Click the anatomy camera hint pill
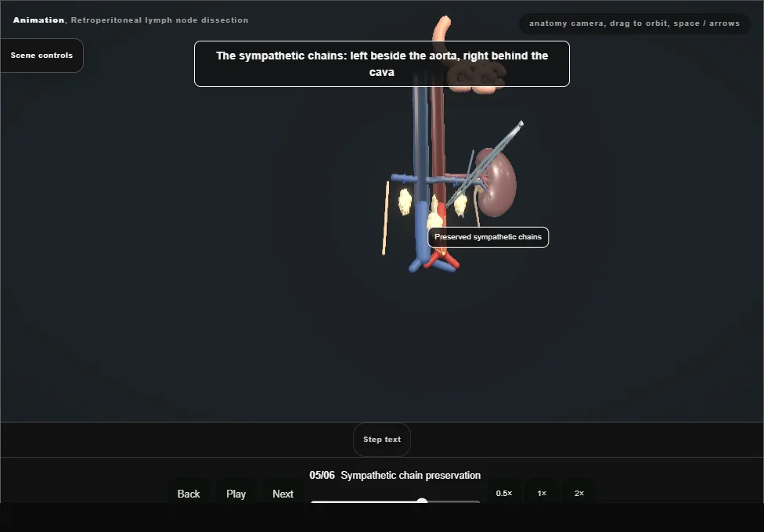Screen dimensions: 764x532 634,23
